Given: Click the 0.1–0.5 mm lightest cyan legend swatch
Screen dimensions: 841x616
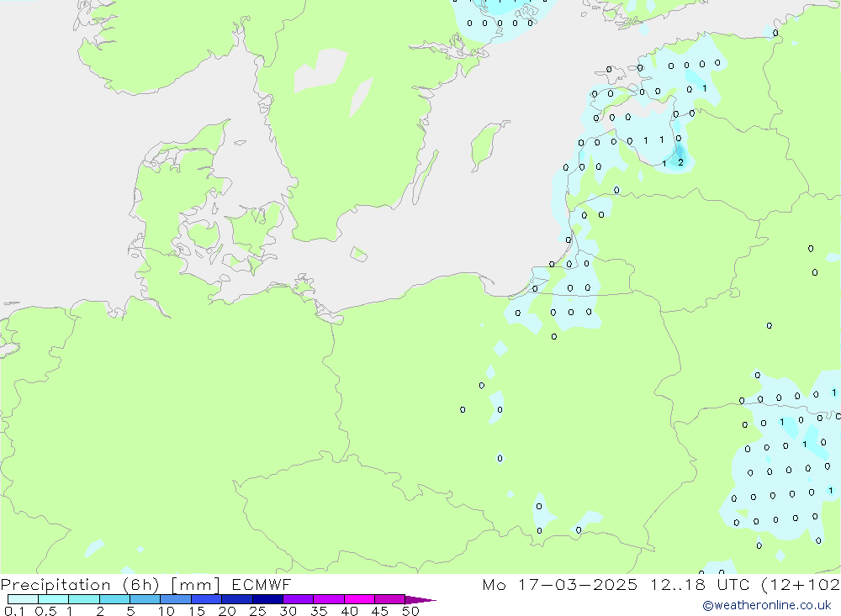Looking at the screenshot, I should click(x=23, y=599).
